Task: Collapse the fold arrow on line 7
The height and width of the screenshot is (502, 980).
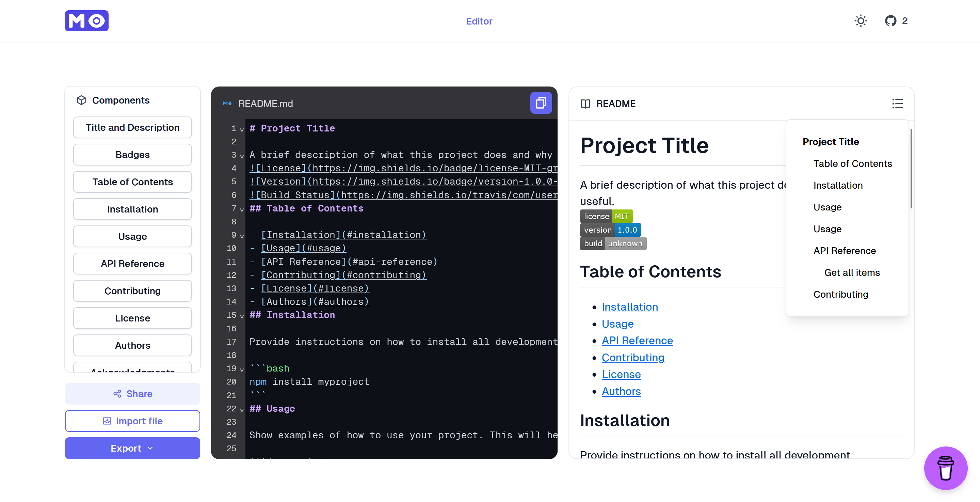Action: tap(242, 209)
